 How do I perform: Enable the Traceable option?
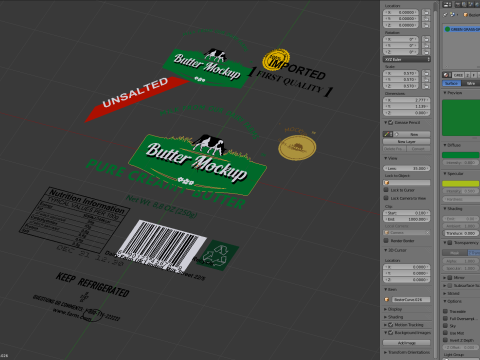pyautogui.click(x=445, y=311)
